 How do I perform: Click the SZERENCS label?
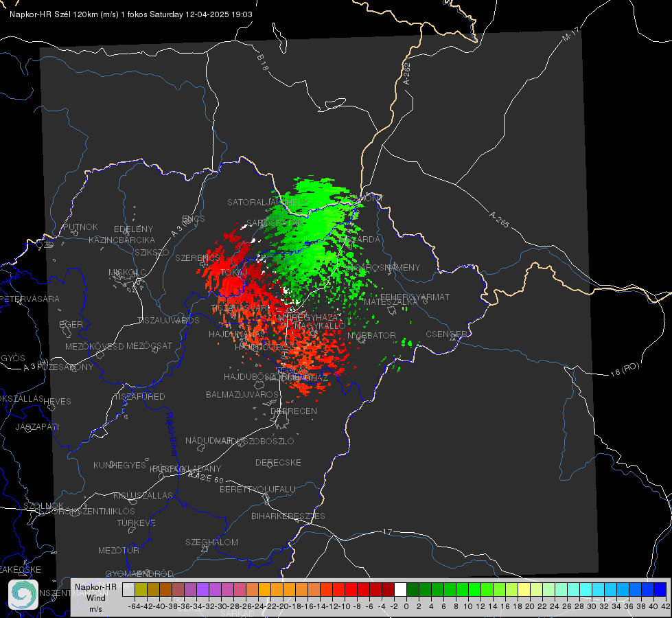tap(198, 258)
